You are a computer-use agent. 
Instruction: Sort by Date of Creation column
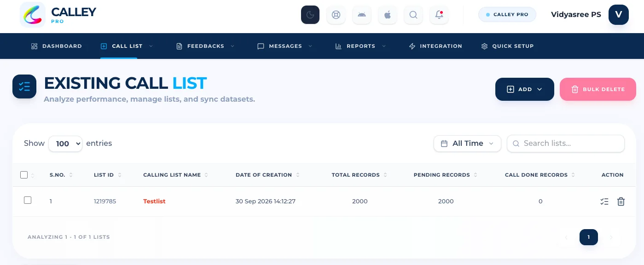[x=268, y=175]
